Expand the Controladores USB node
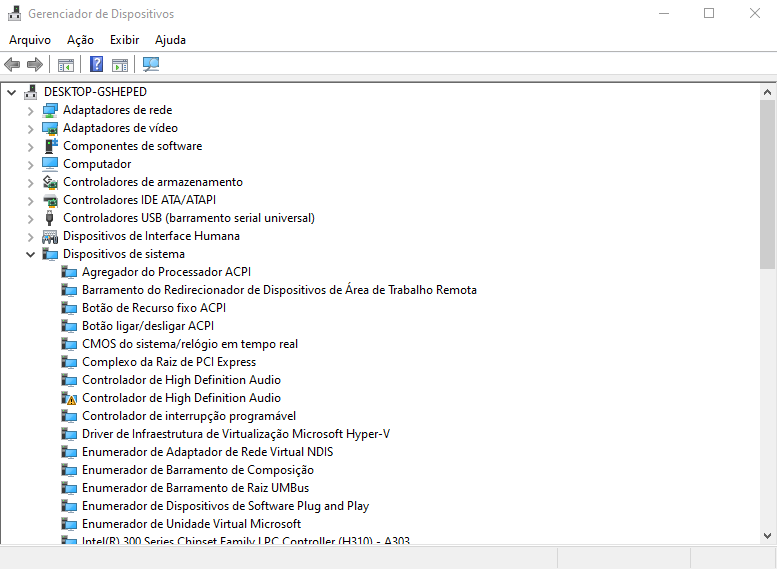Viewport: 777px width, 569px height. (x=30, y=219)
